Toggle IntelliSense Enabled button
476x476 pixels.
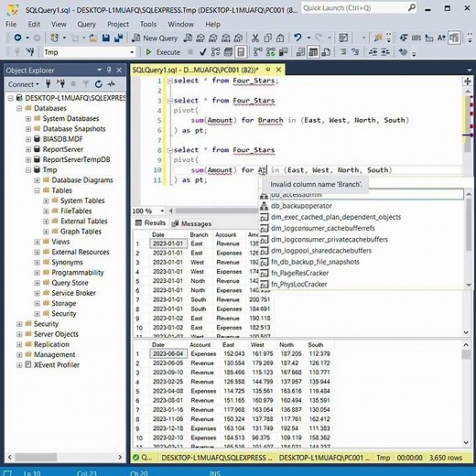point(241,52)
